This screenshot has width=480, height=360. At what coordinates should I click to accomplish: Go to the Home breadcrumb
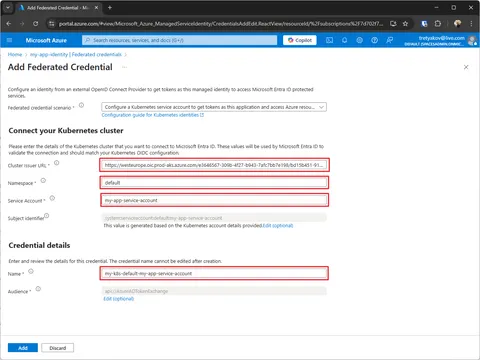[15, 54]
